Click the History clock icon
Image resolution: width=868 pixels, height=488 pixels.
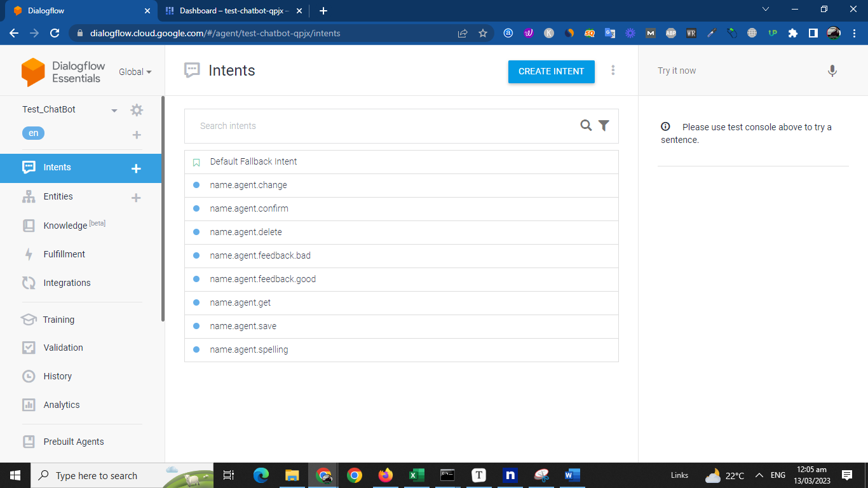pyautogui.click(x=29, y=376)
